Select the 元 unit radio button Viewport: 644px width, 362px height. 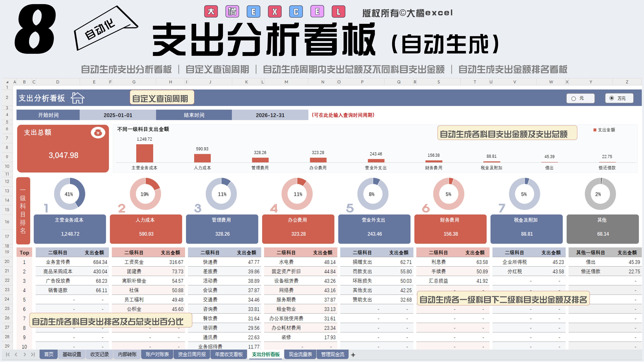[x=574, y=98]
